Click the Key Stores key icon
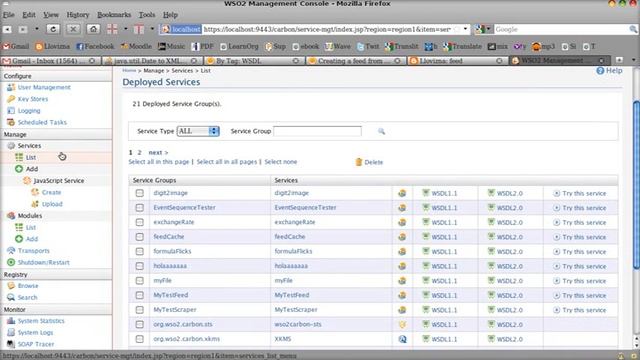 point(11,99)
